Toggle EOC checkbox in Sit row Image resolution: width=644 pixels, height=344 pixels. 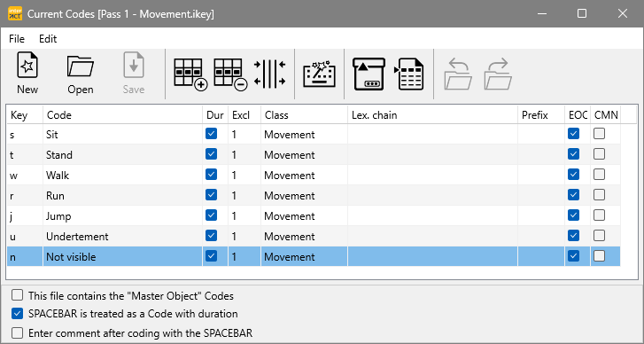[x=573, y=134]
